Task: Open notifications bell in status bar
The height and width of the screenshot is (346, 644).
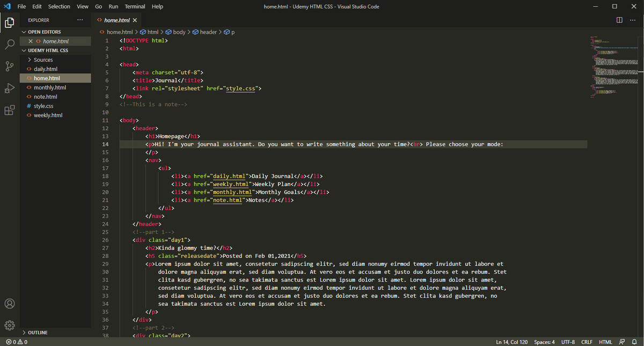Action: (x=634, y=342)
